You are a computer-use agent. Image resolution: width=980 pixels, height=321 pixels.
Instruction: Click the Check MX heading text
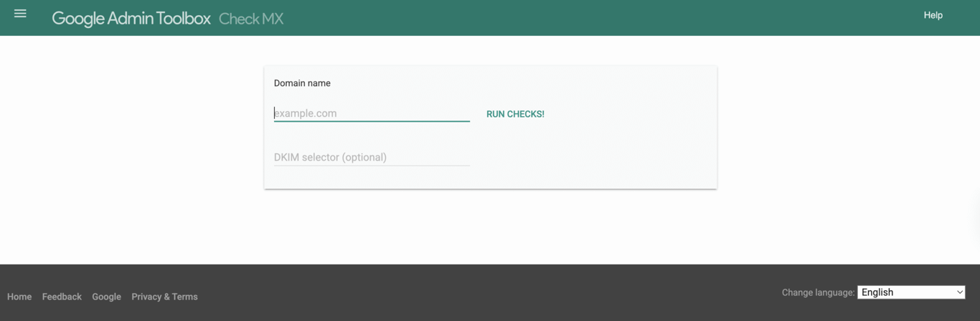pyautogui.click(x=251, y=19)
